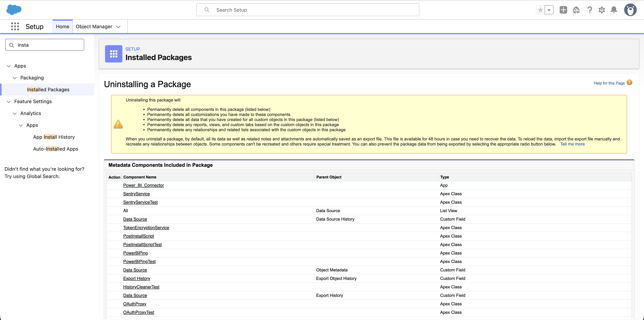The height and width of the screenshot is (320, 644).
Task: Open Data Source link in Data Source History row
Action: coord(135,219)
